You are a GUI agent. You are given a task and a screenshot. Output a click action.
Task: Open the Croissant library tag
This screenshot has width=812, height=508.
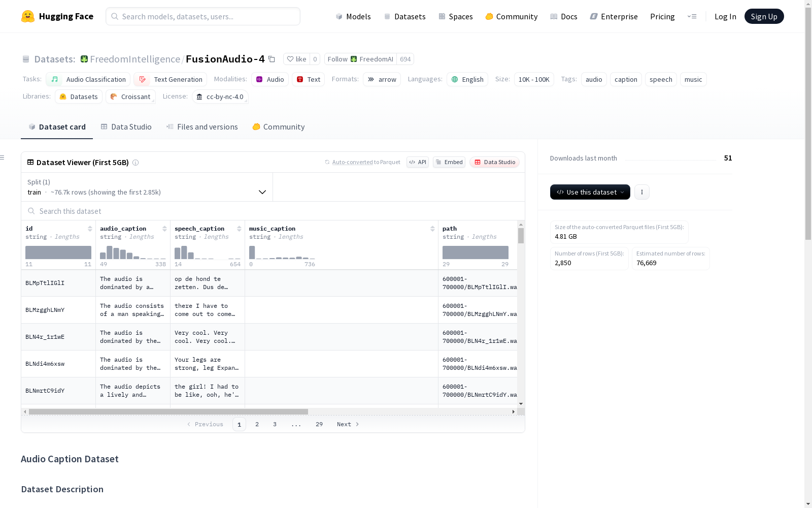131,97
